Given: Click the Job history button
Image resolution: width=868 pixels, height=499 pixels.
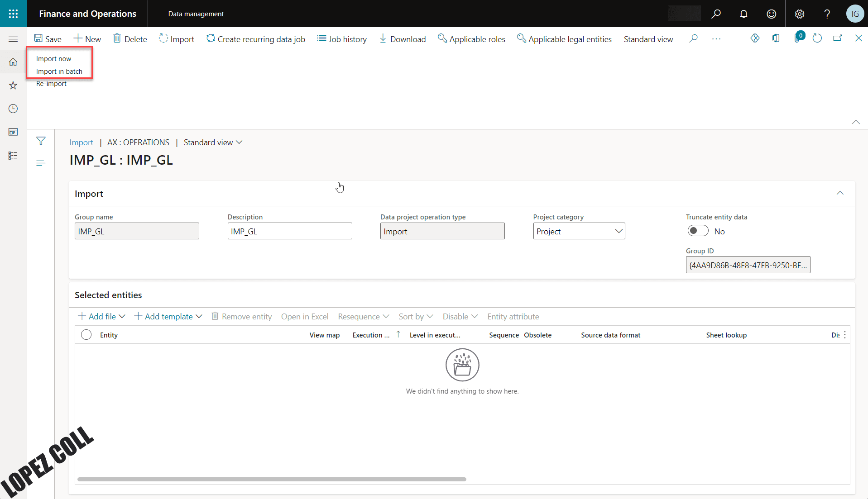Looking at the screenshot, I should click(342, 39).
